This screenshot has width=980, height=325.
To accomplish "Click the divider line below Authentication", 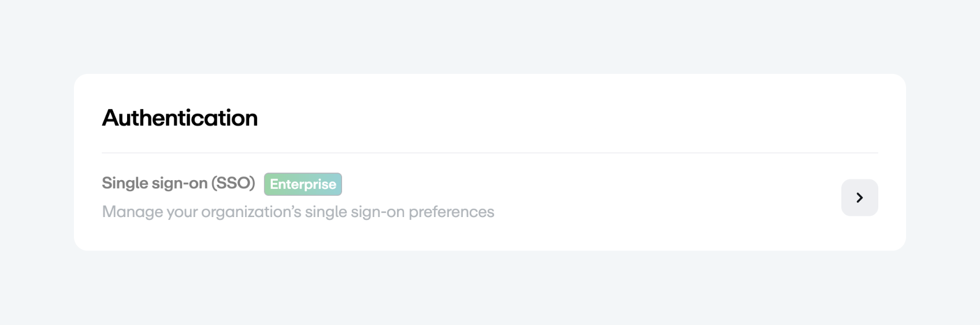I will 489,153.
